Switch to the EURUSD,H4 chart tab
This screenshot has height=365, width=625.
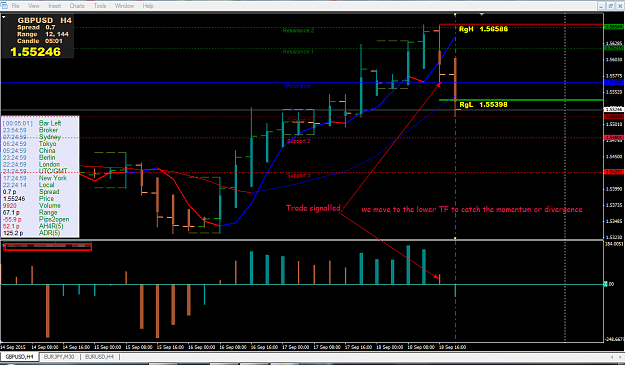[x=99, y=357]
